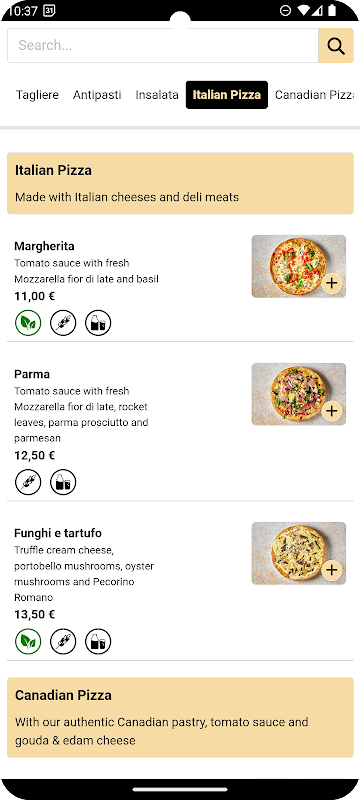The image size is (360, 800).
Task: Tap Margherita's green vegetarian leaf icon
Action: coord(28,323)
